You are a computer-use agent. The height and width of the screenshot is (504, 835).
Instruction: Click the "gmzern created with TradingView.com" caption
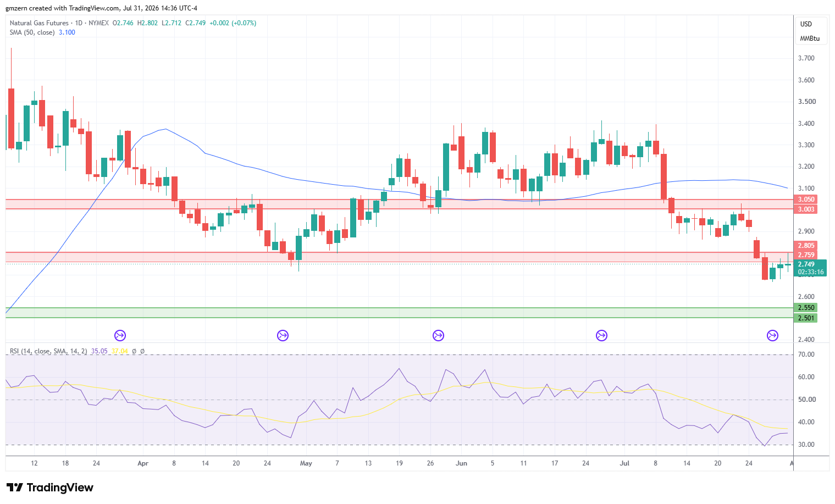63,8
